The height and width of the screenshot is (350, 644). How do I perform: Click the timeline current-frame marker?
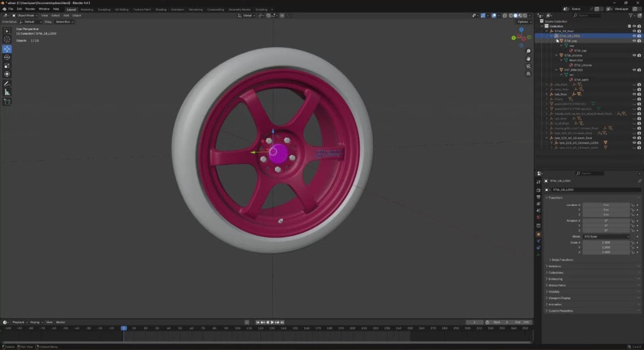[x=124, y=328]
